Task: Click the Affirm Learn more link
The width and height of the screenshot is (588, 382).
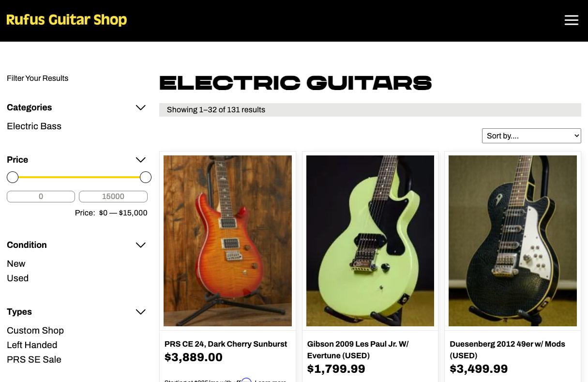Action: tap(270, 381)
